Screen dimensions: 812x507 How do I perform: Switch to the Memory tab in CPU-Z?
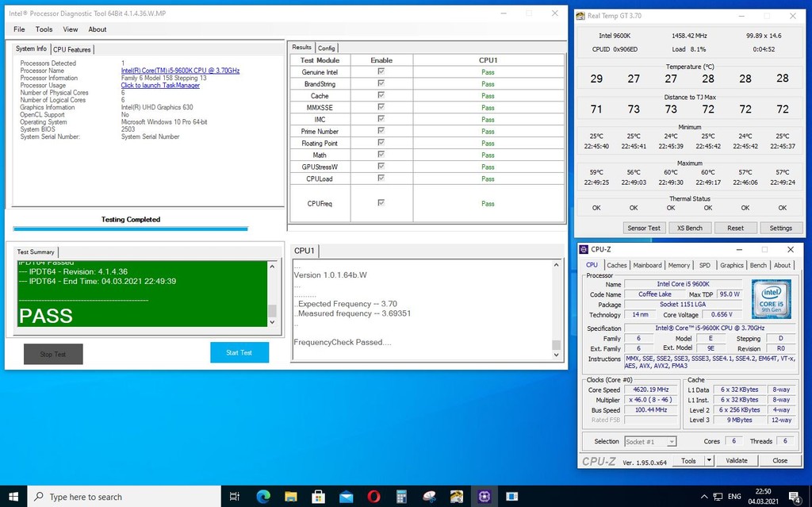(x=679, y=265)
